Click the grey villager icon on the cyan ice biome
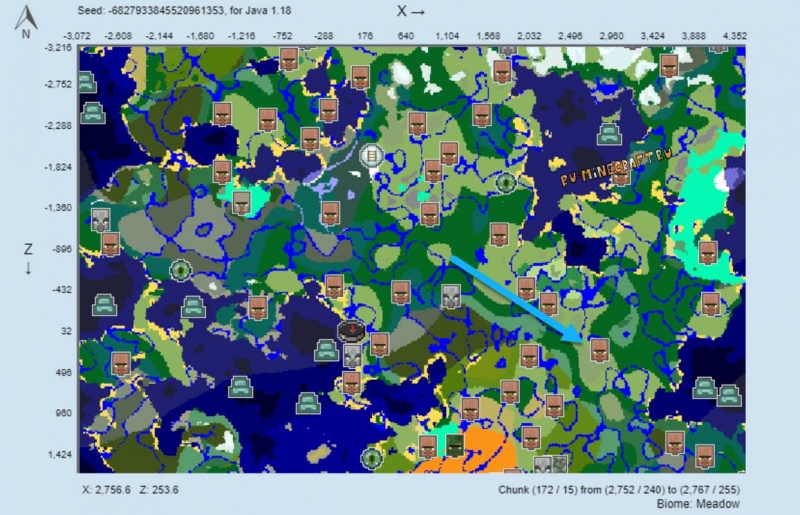The height and width of the screenshot is (515, 800). (241, 203)
